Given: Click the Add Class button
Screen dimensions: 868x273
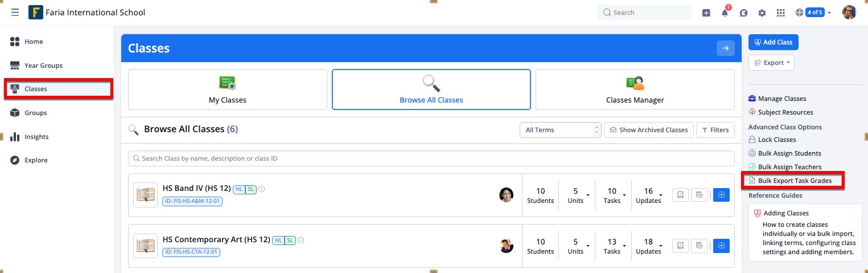Looking at the screenshot, I should pos(773,42).
